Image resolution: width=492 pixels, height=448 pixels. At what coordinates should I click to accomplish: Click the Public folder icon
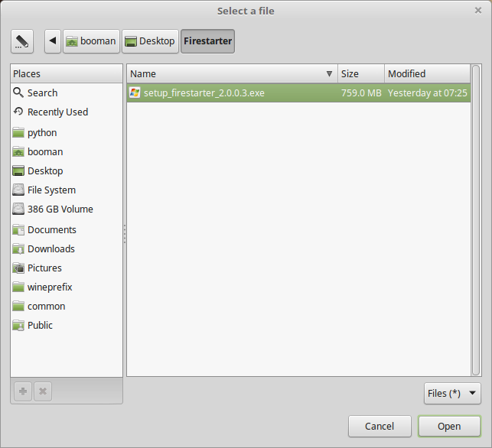click(x=18, y=326)
